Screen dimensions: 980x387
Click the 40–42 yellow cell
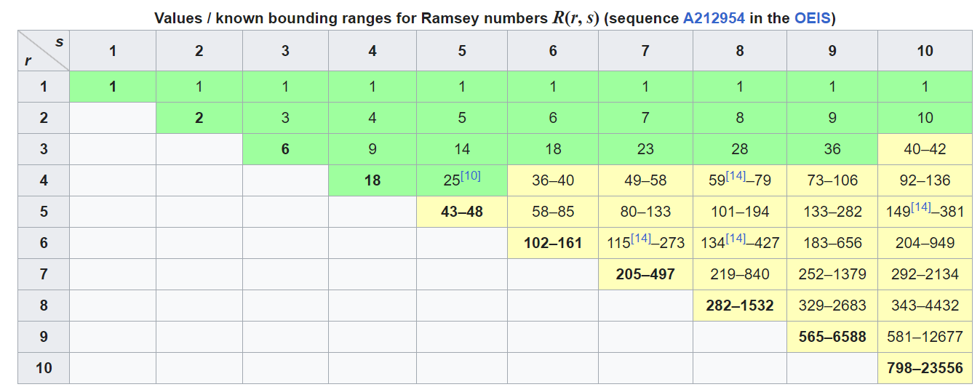(925, 149)
